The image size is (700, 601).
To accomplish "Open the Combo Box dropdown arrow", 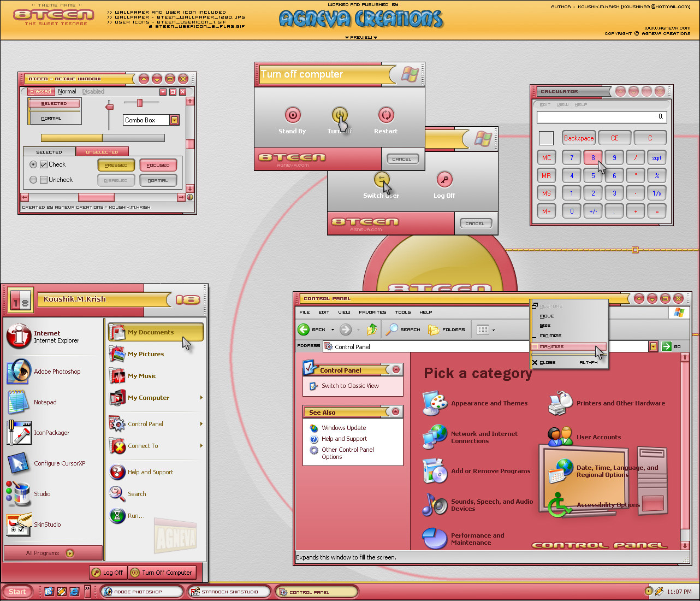I will click(x=174, y=120).
